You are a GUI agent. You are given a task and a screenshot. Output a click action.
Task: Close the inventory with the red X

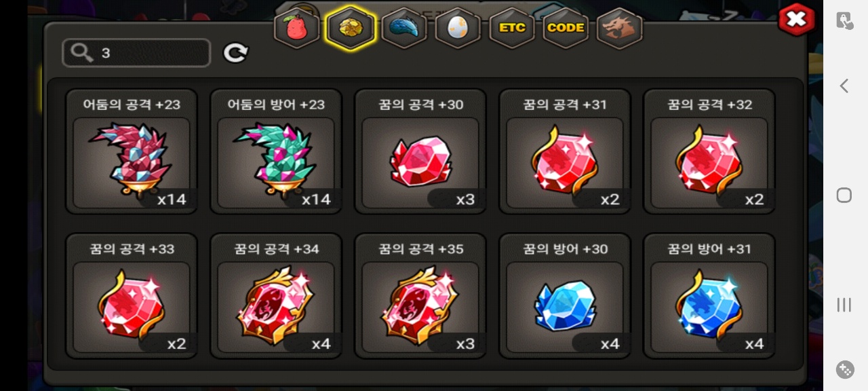pos(796,19)
